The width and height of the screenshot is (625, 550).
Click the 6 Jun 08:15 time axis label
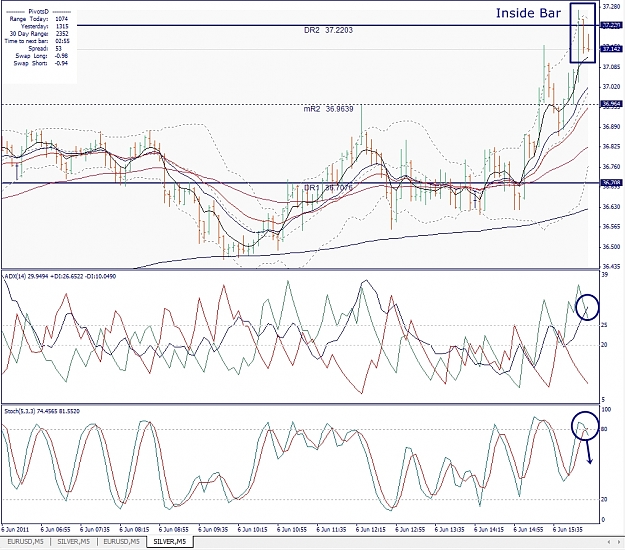pos(134,530)
